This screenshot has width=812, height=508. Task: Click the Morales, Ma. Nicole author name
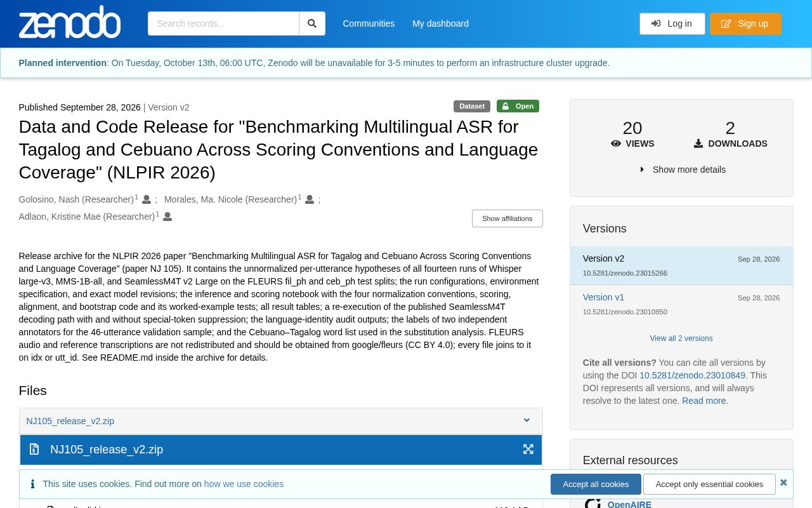230,199
